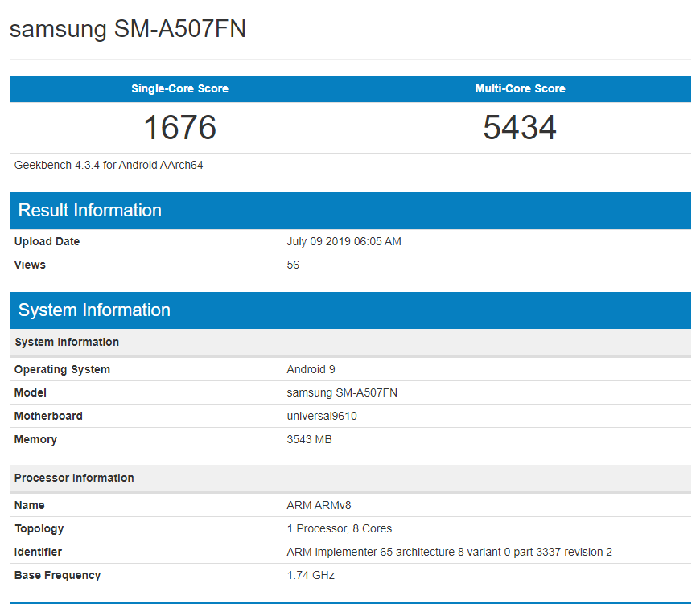Viewport: 700px width, 604px height.
Task: Click the Identifier label
Action: point(38,552)
